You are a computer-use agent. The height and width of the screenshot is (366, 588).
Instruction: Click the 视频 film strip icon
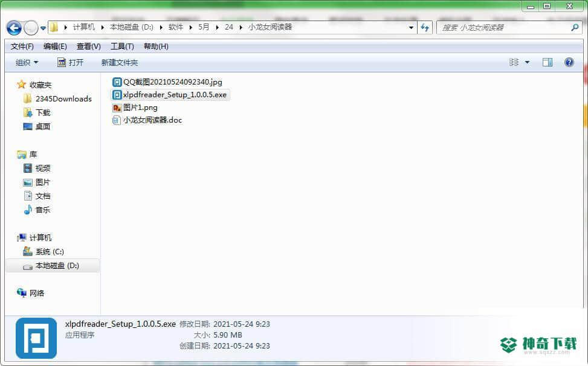point(28,168)
